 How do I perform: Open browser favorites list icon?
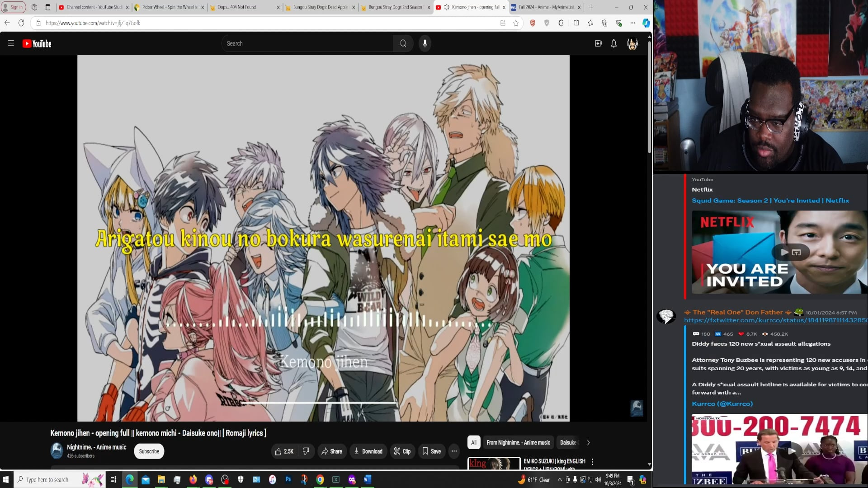(590, 23)
